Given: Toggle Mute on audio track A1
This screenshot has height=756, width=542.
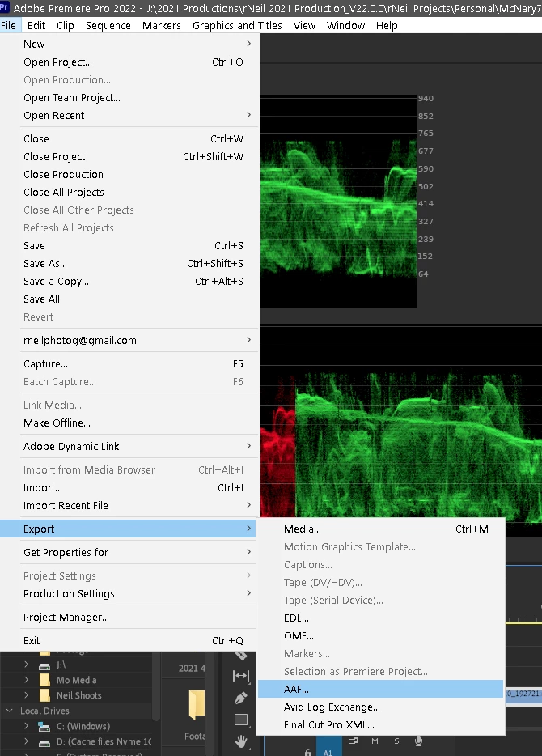Looking at the screenshot, I should pos(375,741).
